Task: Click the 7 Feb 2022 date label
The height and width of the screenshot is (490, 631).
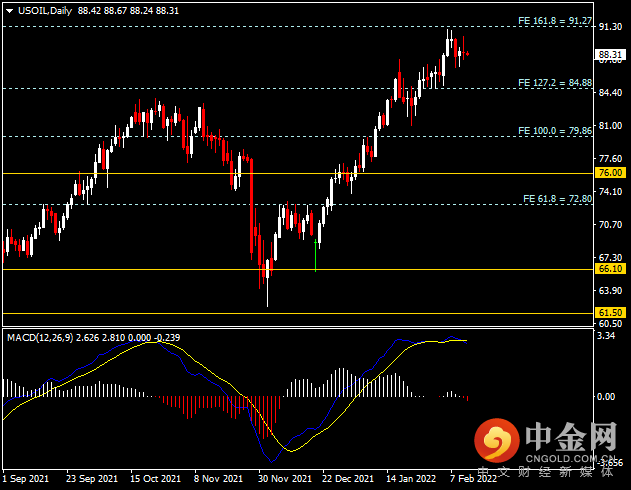Action: 474,479
